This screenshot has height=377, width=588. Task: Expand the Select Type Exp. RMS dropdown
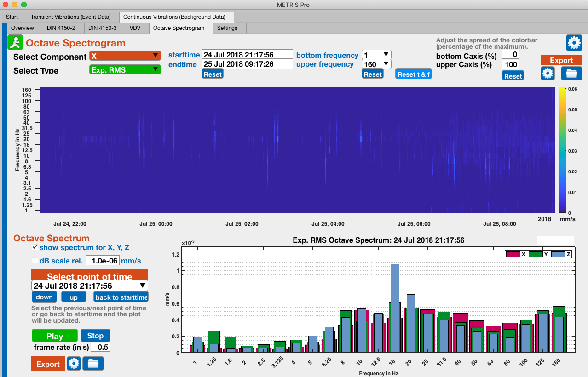tap(125, 70)
